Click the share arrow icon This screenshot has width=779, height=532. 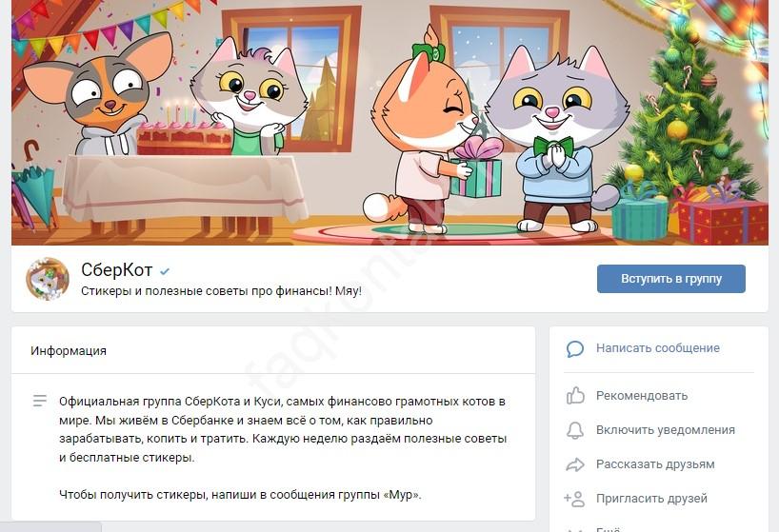[x=575, y=464]
